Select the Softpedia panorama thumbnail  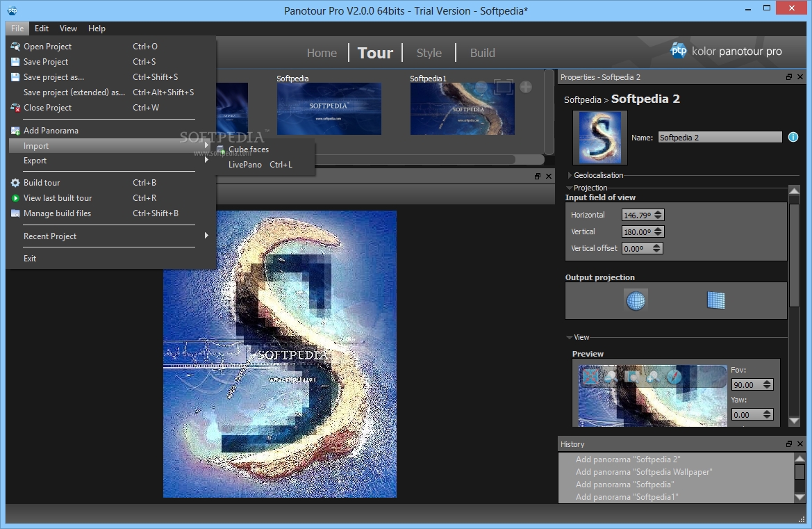pos(329,109)
